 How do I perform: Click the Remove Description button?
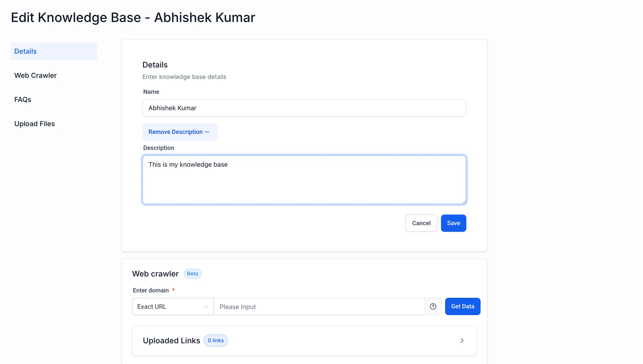point(179,132)
